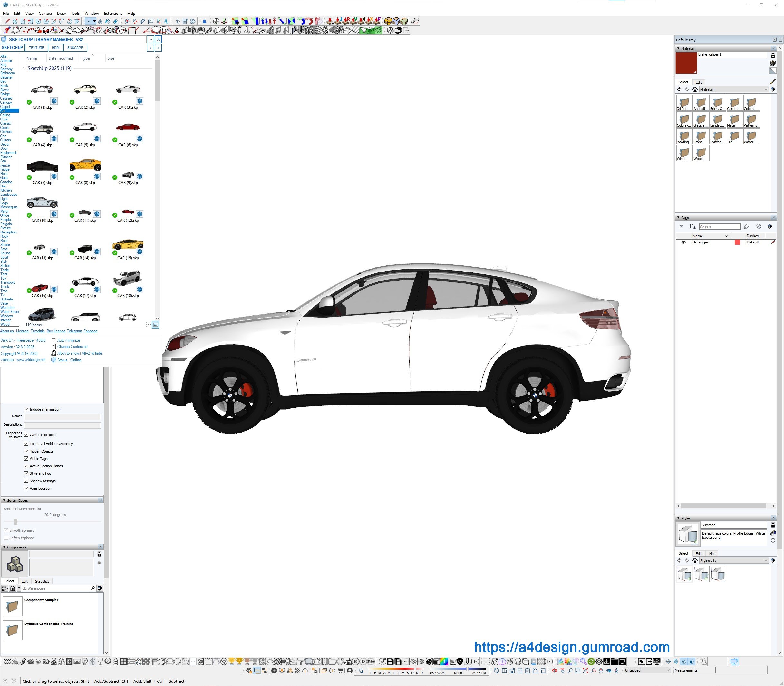Open the Styles<1> collection dropdown
Viewport: 784px width, 686px height.
(766, 561)
